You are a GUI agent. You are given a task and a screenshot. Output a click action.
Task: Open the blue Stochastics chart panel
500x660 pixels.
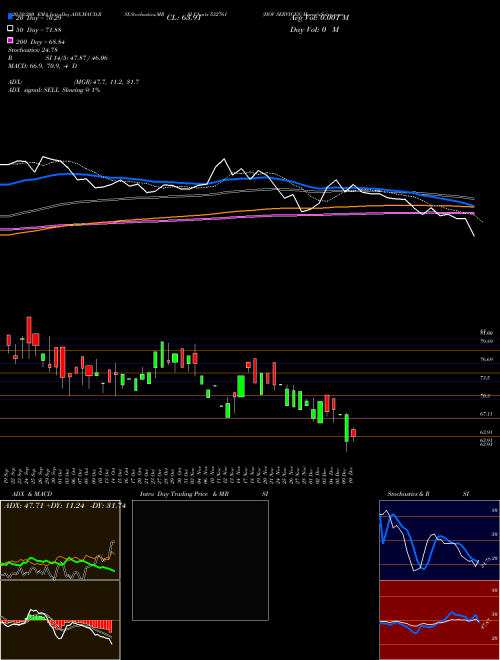[x=439, y=540]
